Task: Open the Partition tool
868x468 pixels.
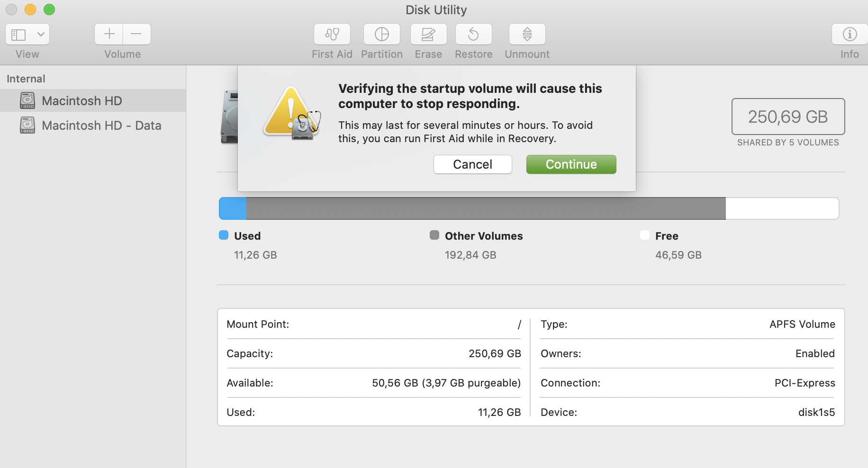Action: [x=381, y=34]
